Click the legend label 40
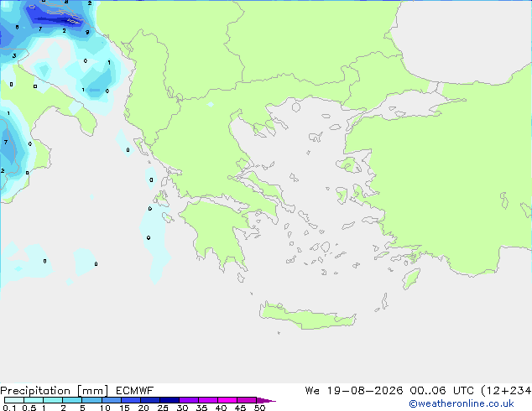 221,408
